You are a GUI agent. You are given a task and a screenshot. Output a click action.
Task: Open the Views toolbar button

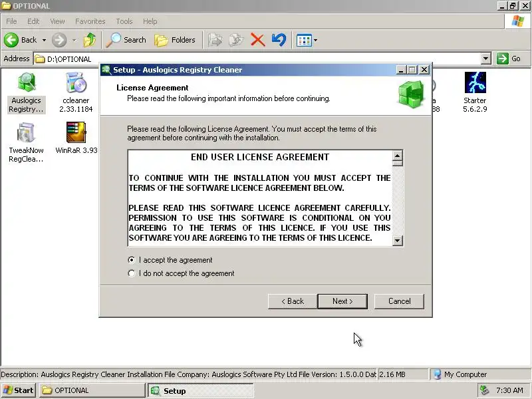tap(304, 41)
